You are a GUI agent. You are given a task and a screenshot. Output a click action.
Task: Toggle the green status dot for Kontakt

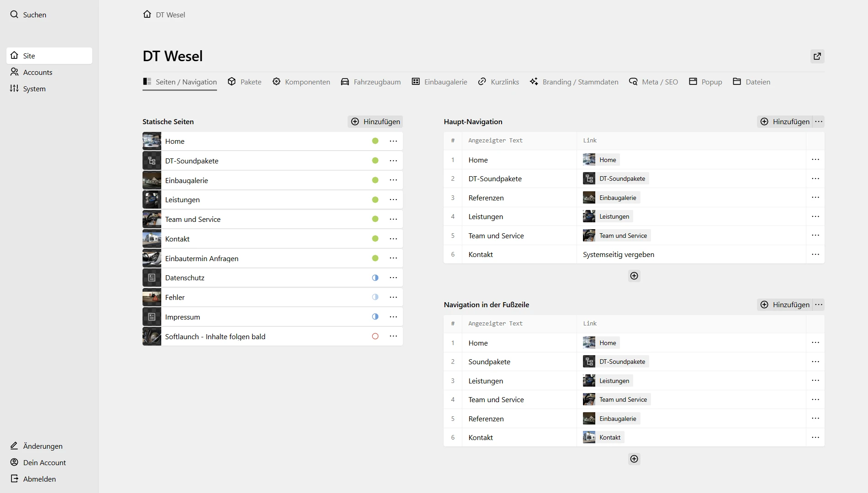click(x=375, y=239)
